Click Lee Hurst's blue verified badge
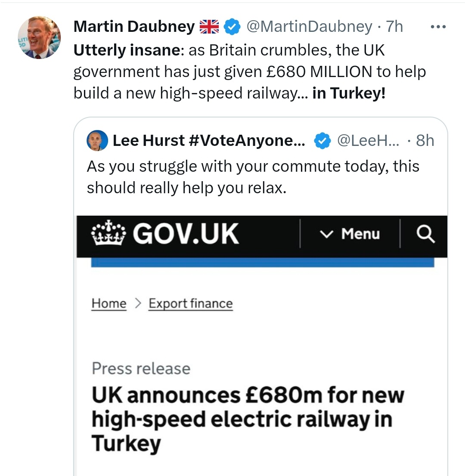Screen dimensions: 465x476 pyautogui.click(x=322, y=140)
